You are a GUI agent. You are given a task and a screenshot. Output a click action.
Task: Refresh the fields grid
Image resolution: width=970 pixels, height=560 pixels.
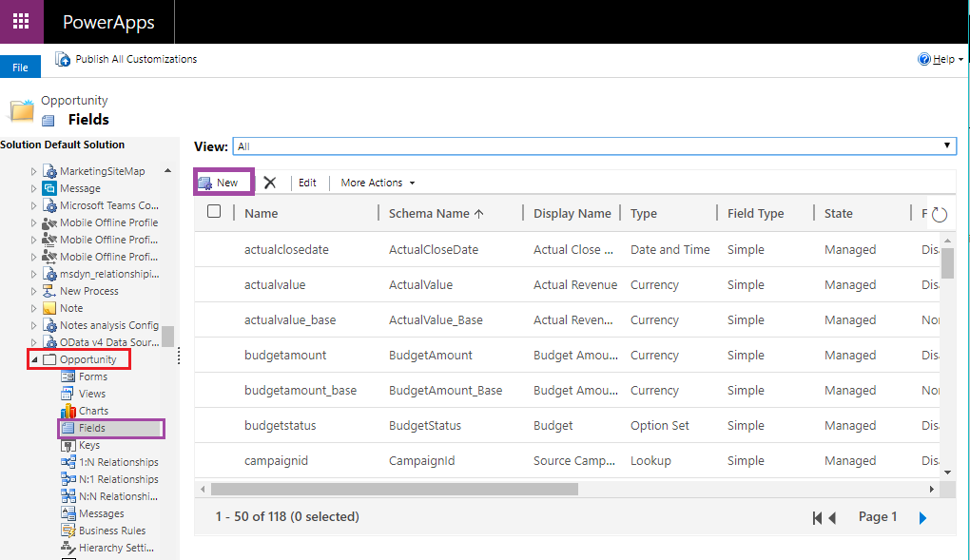(939, 214)
